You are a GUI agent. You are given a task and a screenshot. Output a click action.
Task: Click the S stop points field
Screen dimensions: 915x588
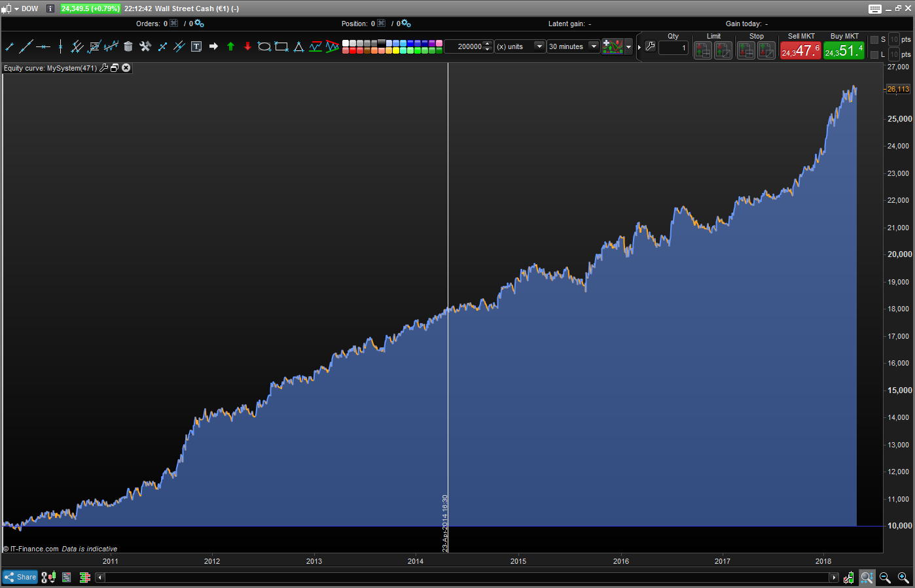tap(894, 40)
